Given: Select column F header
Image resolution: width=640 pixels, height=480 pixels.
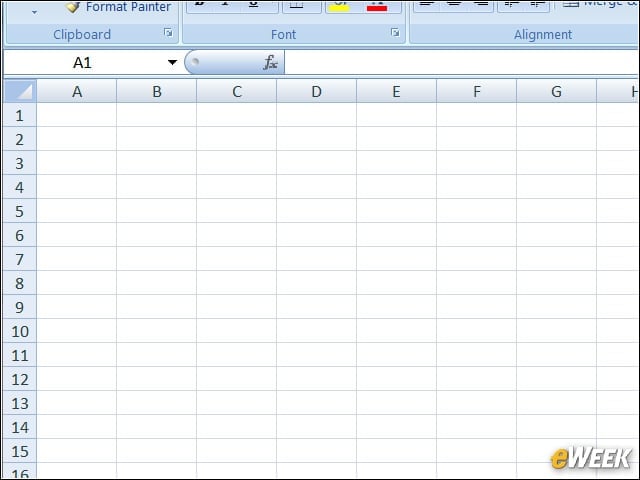Looking at the screenshot, I should point(477,91).
